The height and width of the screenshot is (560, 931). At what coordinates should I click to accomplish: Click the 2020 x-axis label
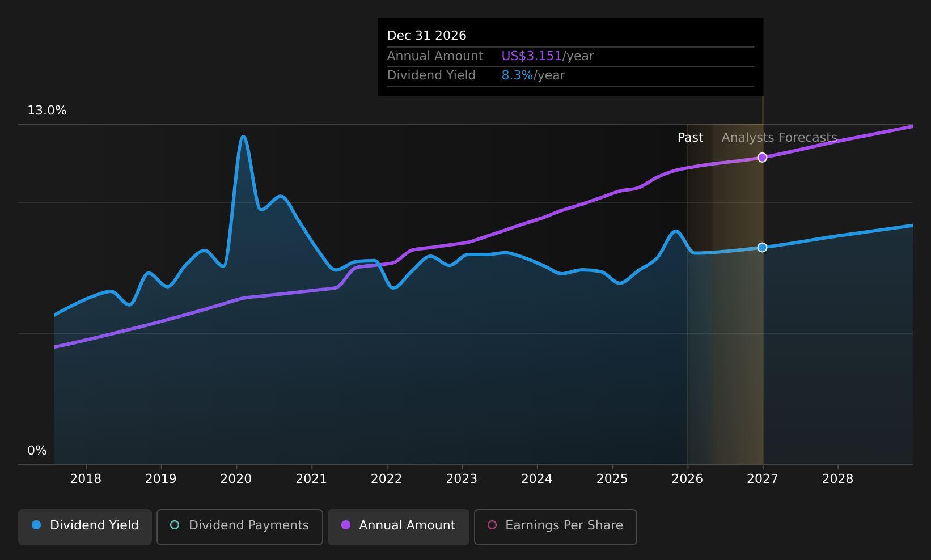(236, 479)
